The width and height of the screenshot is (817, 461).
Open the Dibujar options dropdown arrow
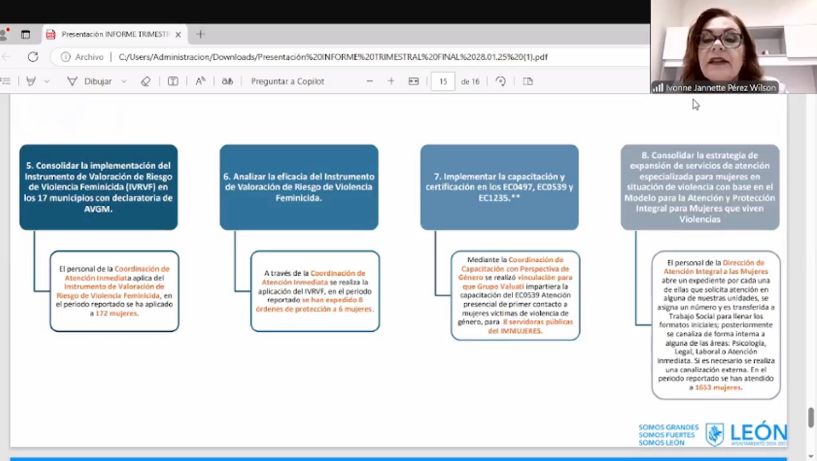(x=124, y=81)
